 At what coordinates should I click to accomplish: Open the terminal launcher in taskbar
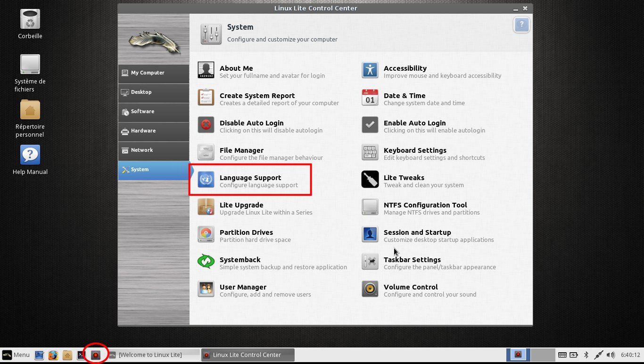tap(81, 355)
